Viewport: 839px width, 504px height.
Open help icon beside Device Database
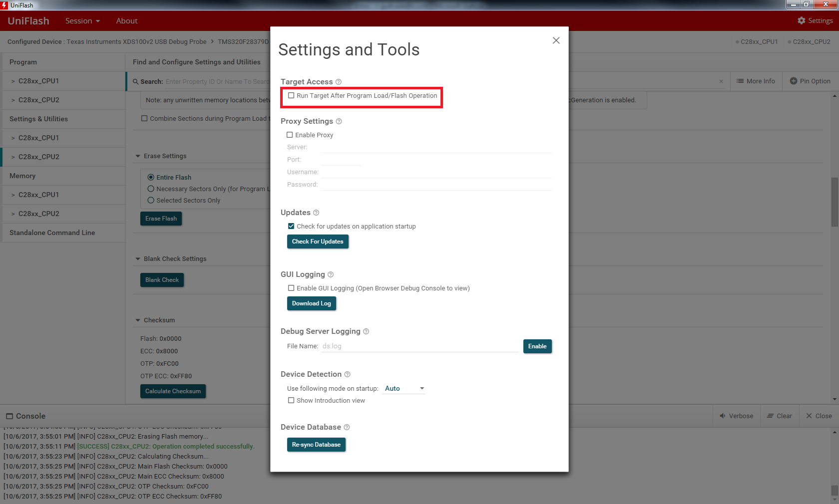click(347, 427)
